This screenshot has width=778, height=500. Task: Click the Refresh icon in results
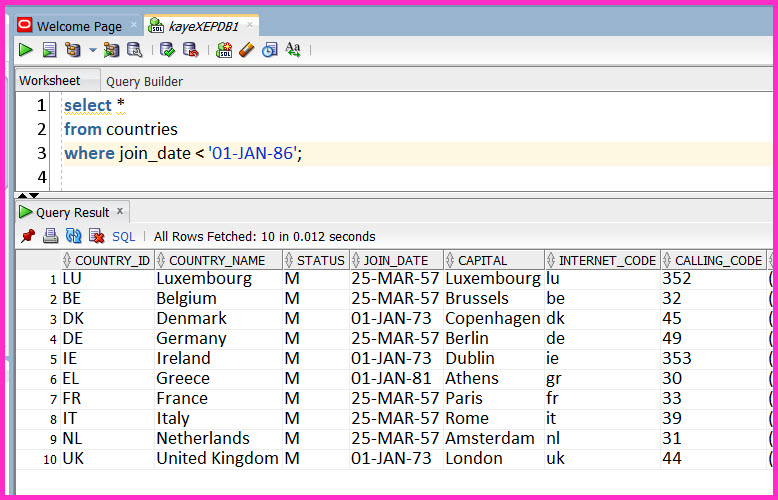tap(73, 236)
